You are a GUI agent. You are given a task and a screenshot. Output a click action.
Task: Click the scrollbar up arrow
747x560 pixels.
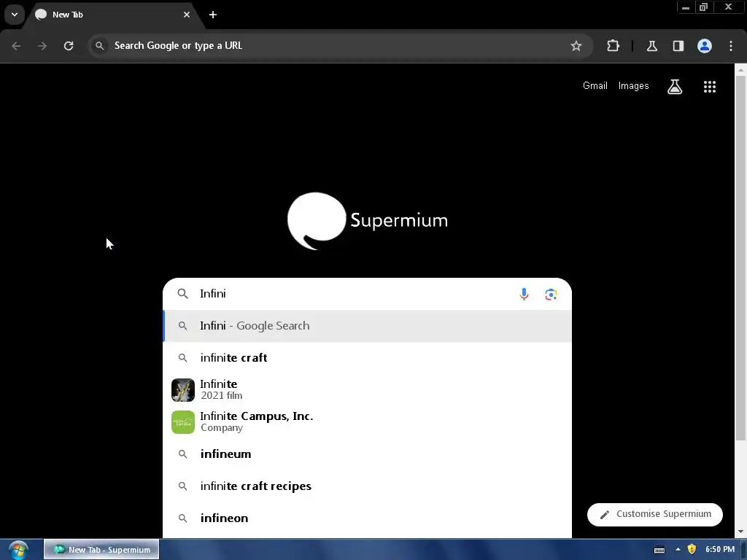click(x=740, y=69)
